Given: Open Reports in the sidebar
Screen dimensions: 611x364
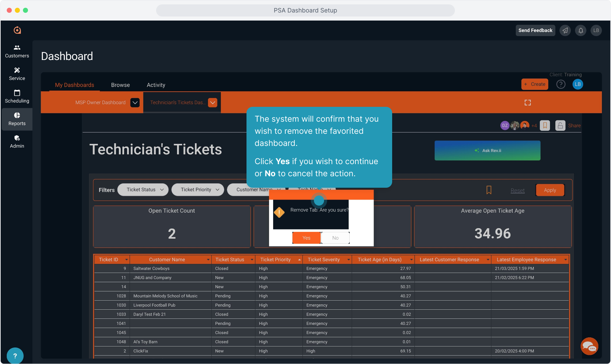Looking at the screenshot, I should [17, 119].
